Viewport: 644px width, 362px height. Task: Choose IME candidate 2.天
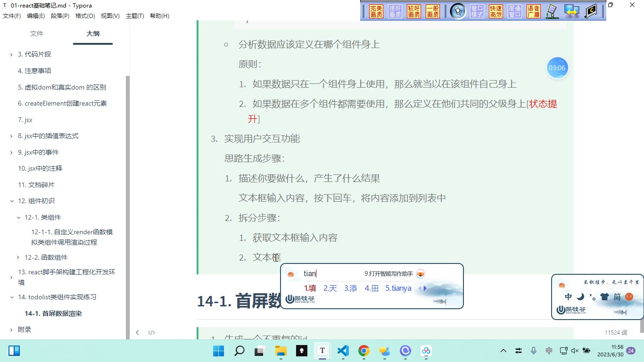click(x=330, y=288)
